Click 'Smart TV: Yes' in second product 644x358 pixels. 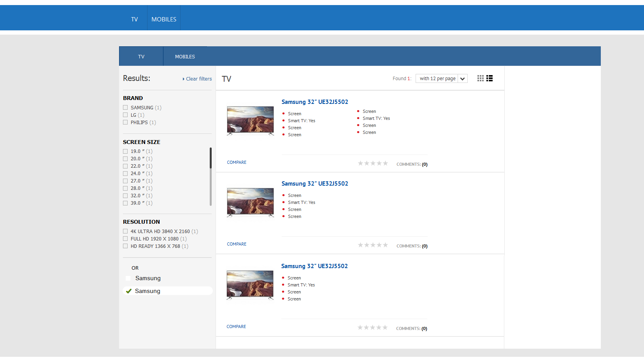(x=302, y=202)
